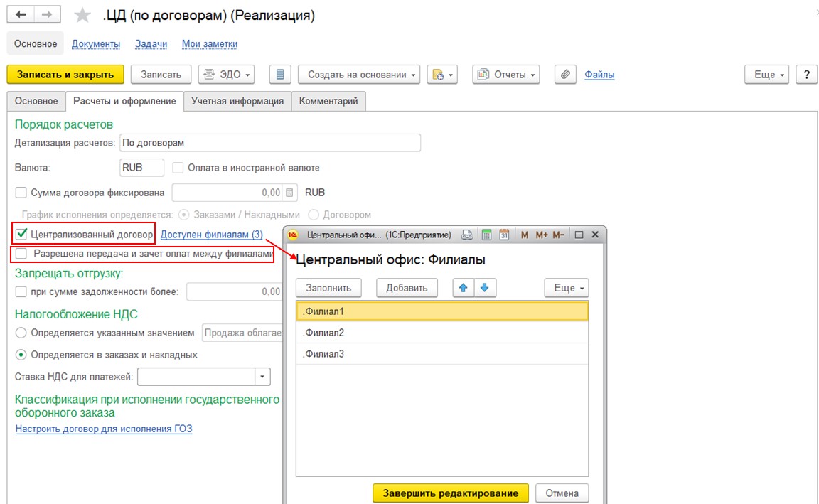Enable Сумма договора фиксирована checkbox
This screenshot has height=504, width=819.
tap(21, 193)
